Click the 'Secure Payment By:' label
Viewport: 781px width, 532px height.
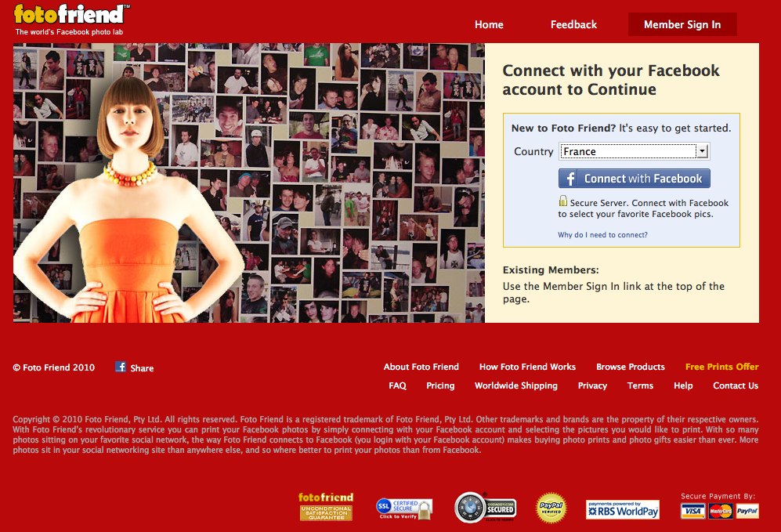click(x=718, y=496)
